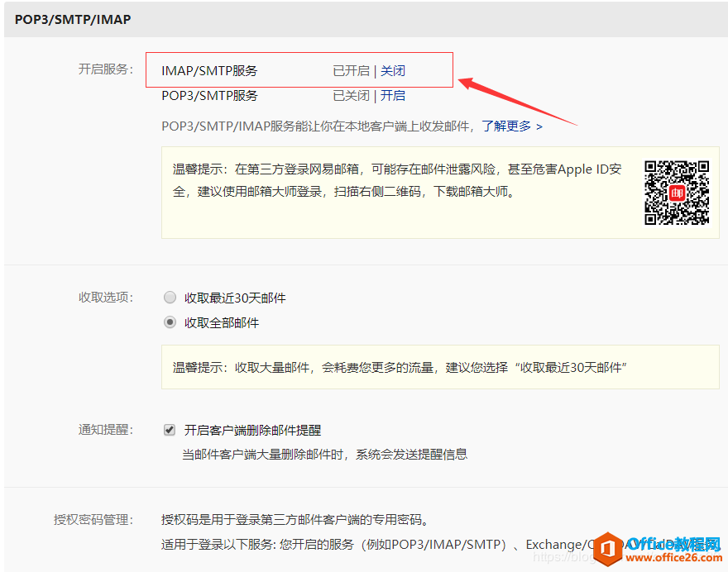Click the 已关闭 status text

351,96
